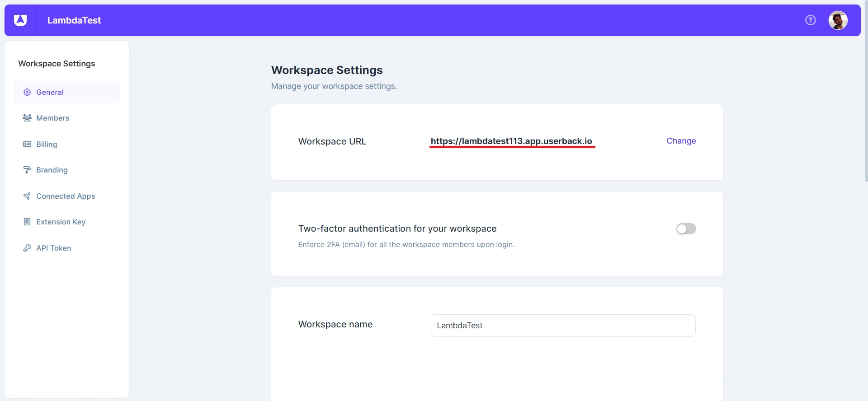Open the API Token section
This screenshot has width=868, height=401.
(x=67, y=248)
